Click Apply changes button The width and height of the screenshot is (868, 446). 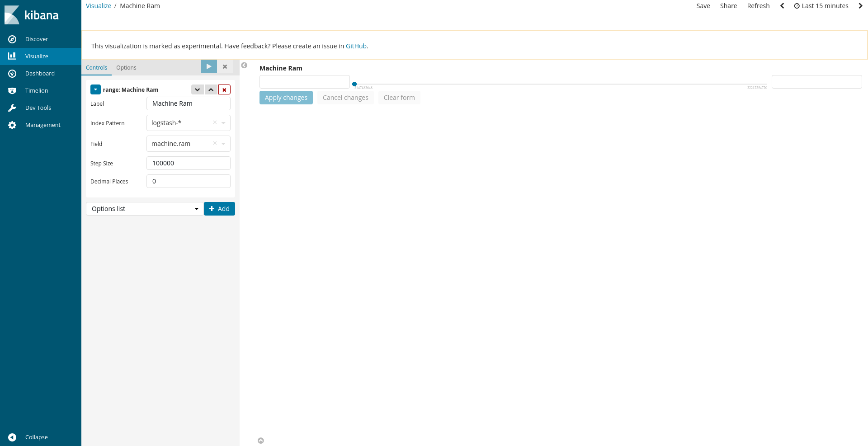286,98
